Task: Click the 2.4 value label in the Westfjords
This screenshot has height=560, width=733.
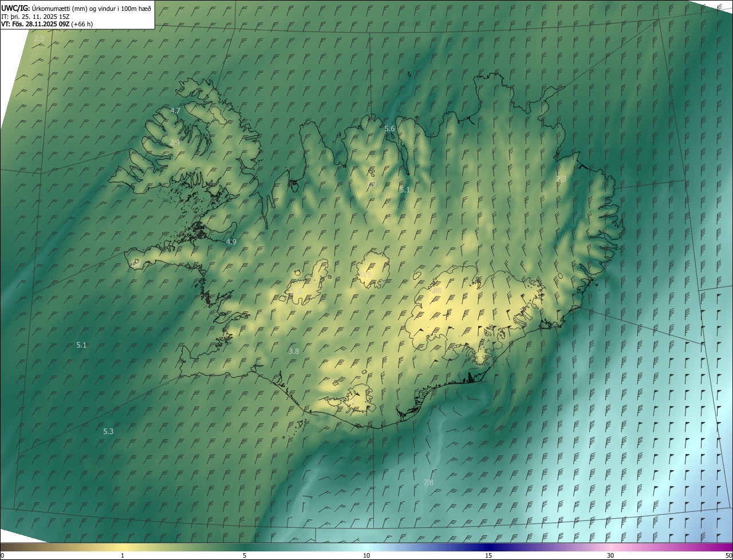Action: pyautogui.click(x=175, y=142)
